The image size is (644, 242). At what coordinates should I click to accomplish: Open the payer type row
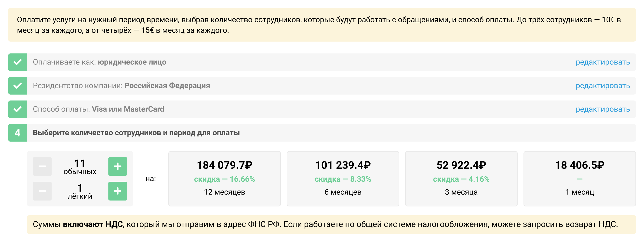point(322,62)
